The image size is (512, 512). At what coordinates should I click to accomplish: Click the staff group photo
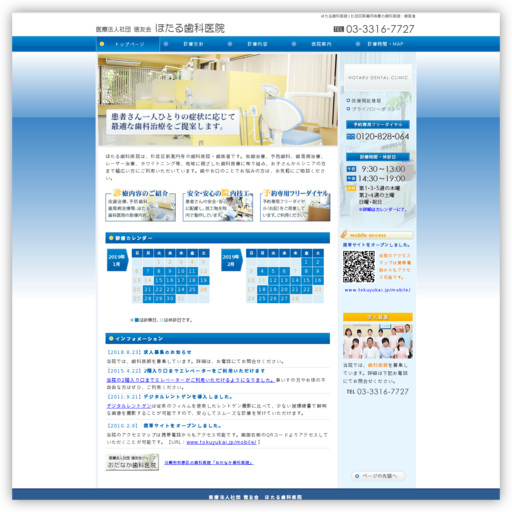coord(378,341)
